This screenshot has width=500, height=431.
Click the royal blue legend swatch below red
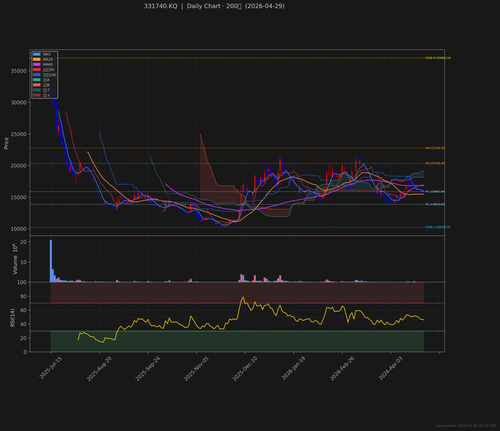(37, 75)
